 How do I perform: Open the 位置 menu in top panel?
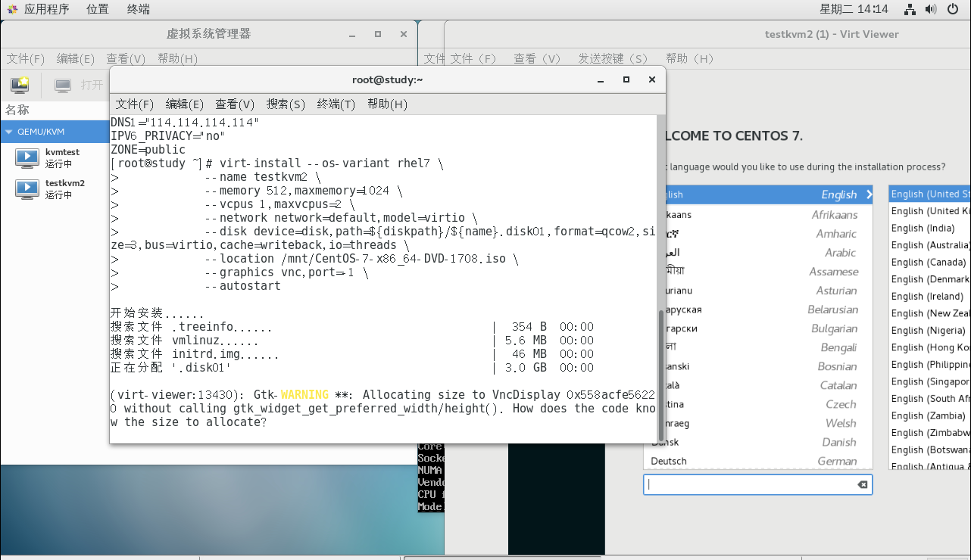pos(97,9)
